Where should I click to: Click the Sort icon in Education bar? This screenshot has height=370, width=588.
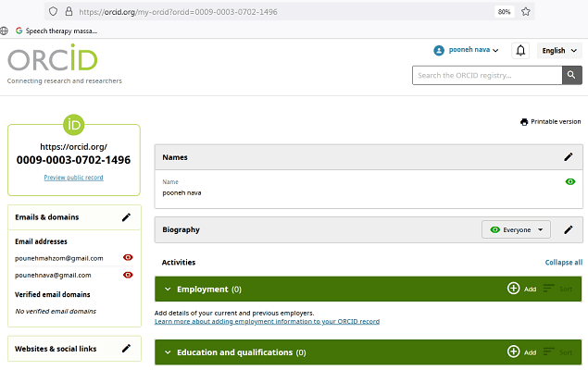coord(548,351)
